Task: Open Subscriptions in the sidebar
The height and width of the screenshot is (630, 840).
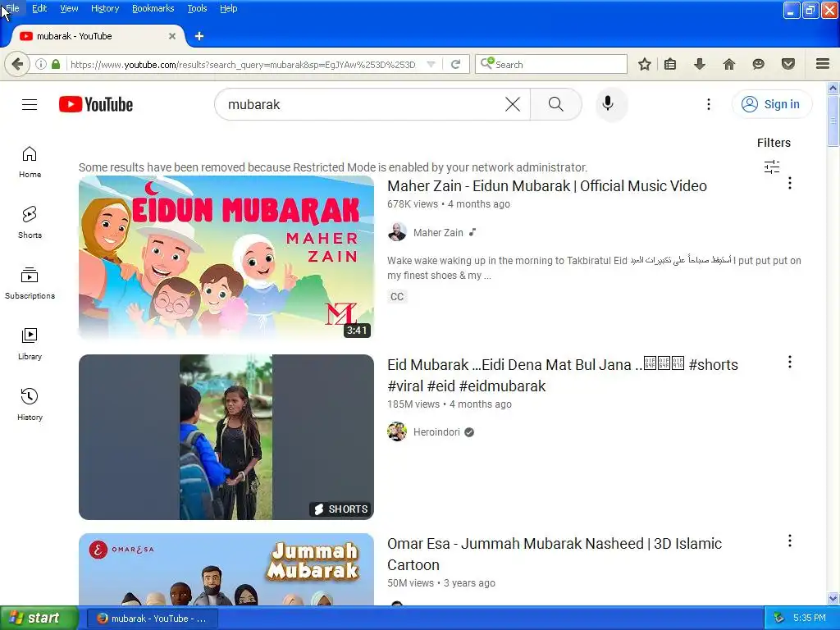Action: tap(30, 283)
